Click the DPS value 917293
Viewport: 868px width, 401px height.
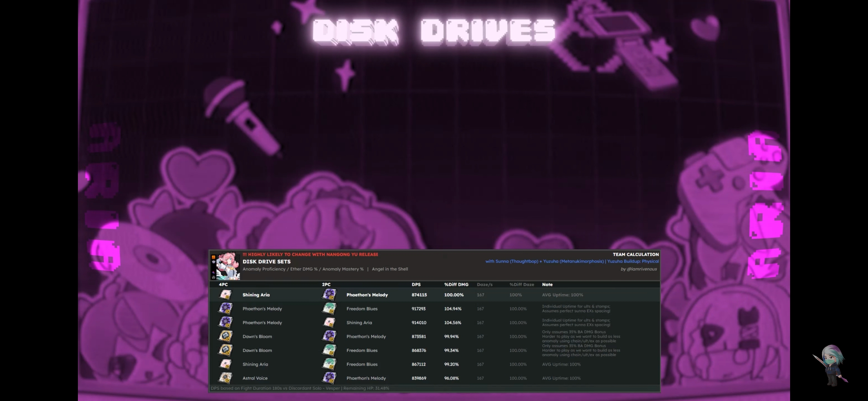418,309
